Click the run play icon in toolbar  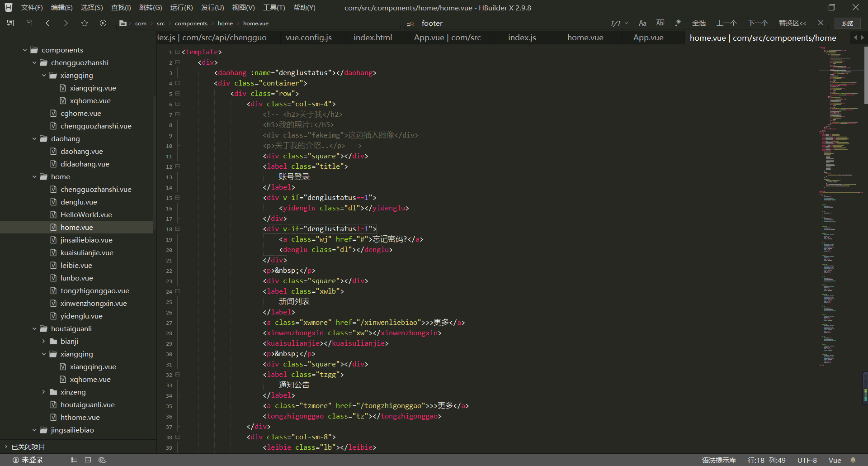[x=103, y=23]
